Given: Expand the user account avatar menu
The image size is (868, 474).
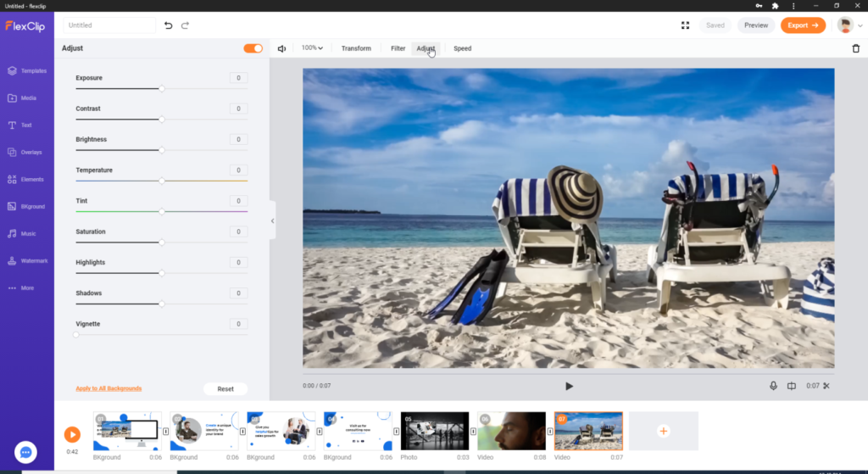Looking at the screenshot, I should [849, 25].
